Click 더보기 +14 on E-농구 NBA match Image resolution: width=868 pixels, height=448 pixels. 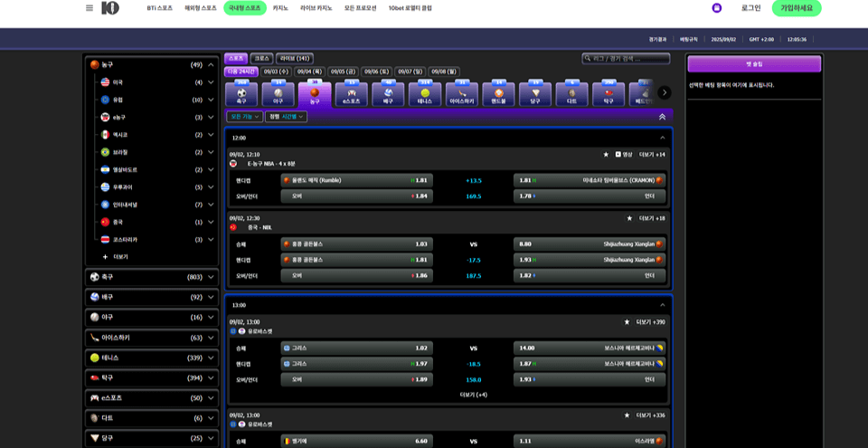[652, 155]
